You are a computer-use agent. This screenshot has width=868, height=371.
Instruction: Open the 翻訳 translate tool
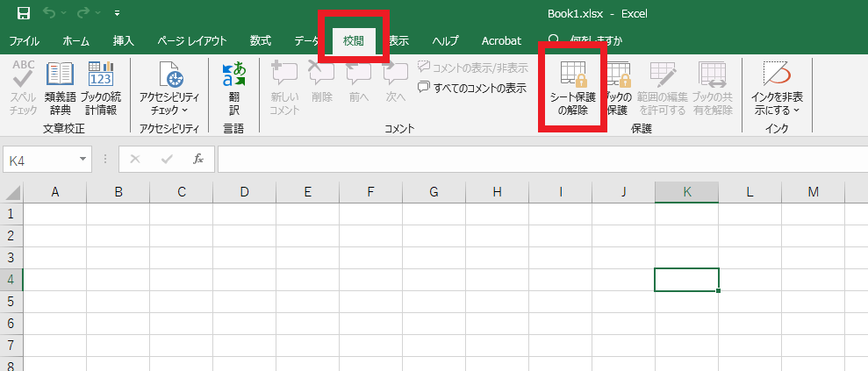pos(234,88)
